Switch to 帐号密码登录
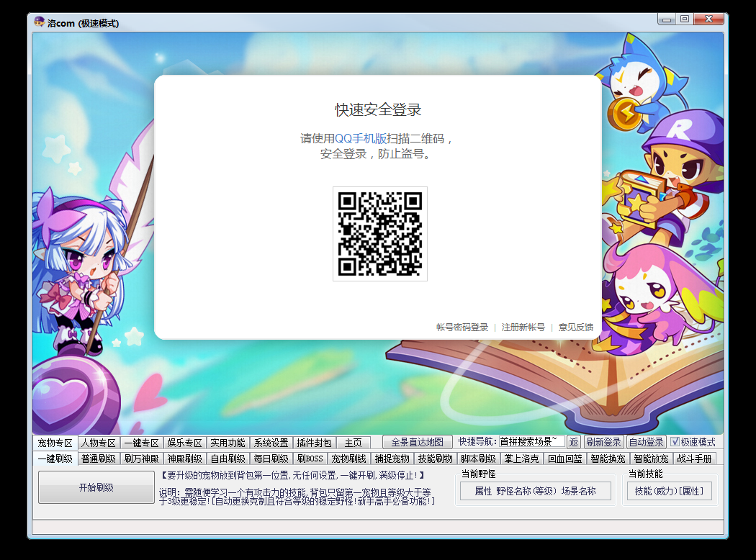 462,328
